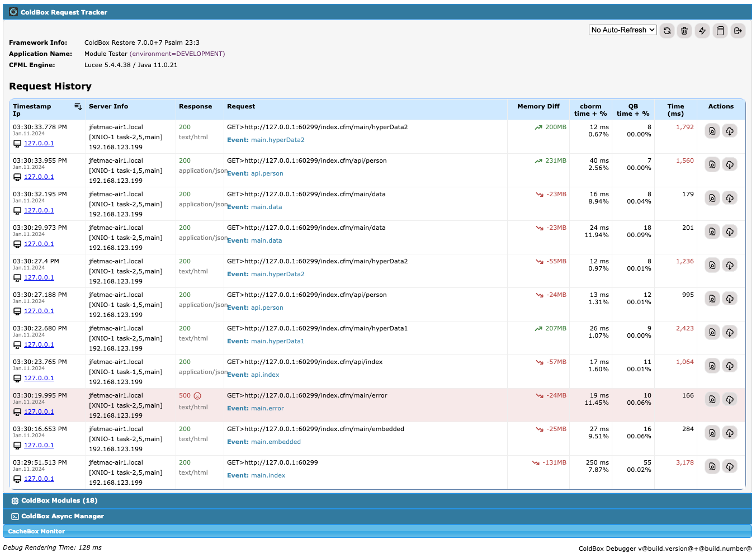This screenshot has height=558, width=756.
Task: Click the 3,178 time value
Action: [x=685, y=463]
